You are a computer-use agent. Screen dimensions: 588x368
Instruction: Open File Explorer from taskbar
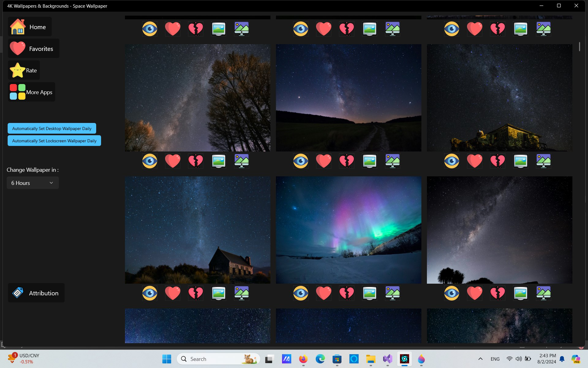point(371,359)
